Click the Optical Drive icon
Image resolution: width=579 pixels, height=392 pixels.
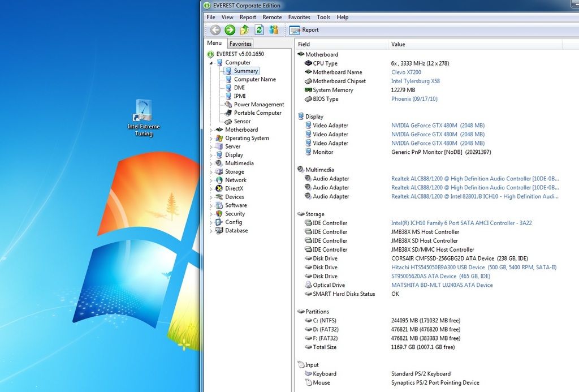coord(308,285)
